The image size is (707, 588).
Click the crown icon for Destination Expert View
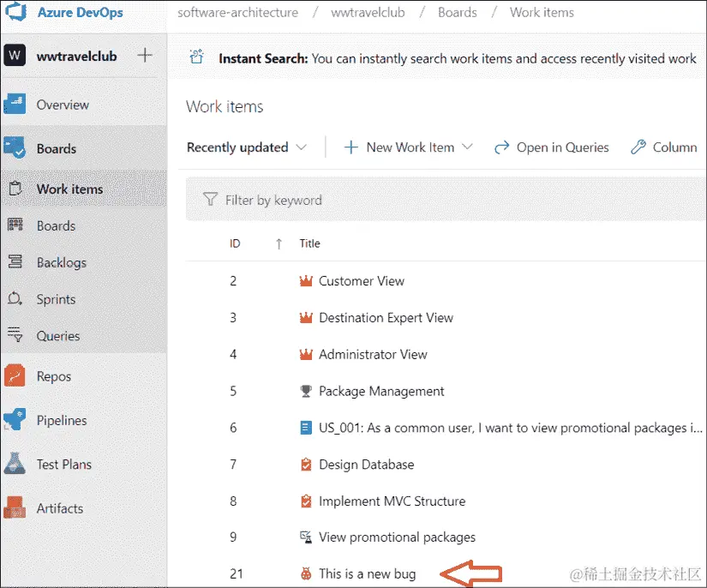point(306,317)
